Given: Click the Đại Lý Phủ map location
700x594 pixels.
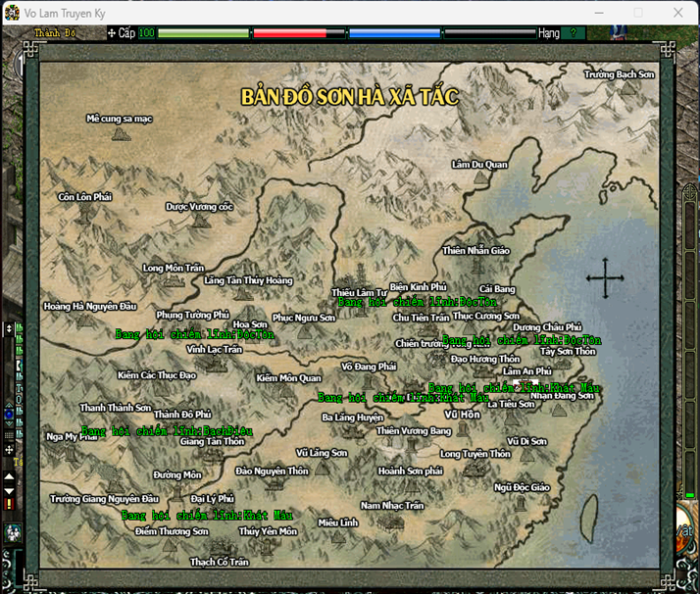Looking at the screenshot, I should click(213, 499).
